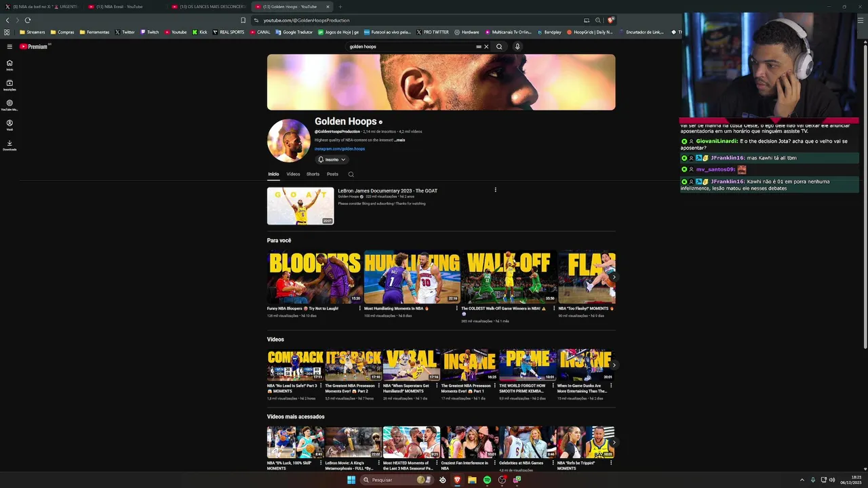
Task: Open options for Funny NBA Bloopers video
Action: pos(360,308)
